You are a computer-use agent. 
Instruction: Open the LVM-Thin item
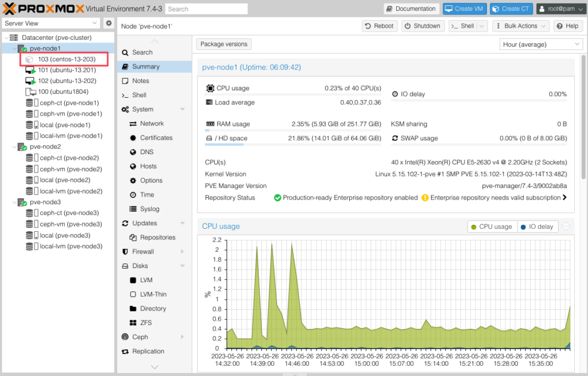pyautogui.click(x=154, y=294)
